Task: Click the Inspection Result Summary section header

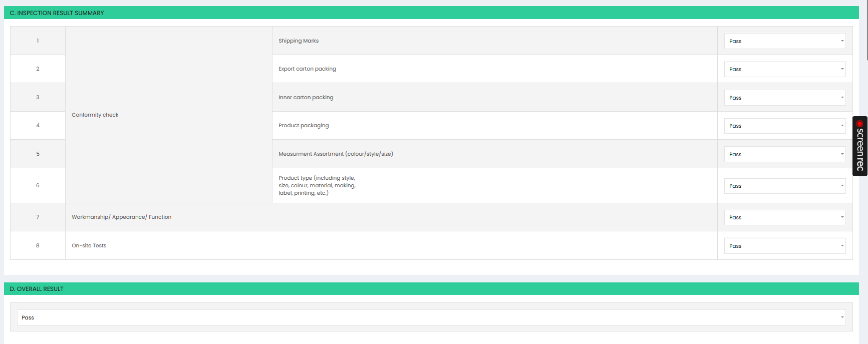Action: pos(431,13)
